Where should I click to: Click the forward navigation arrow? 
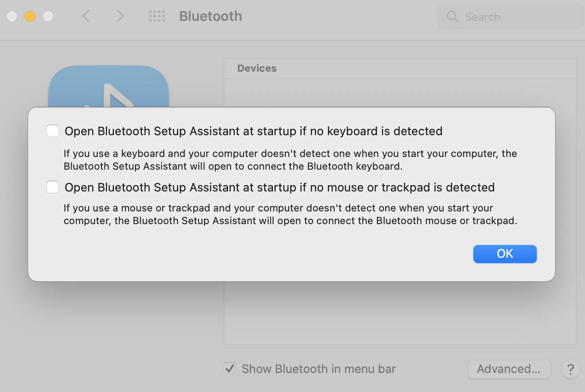[120, 16]
